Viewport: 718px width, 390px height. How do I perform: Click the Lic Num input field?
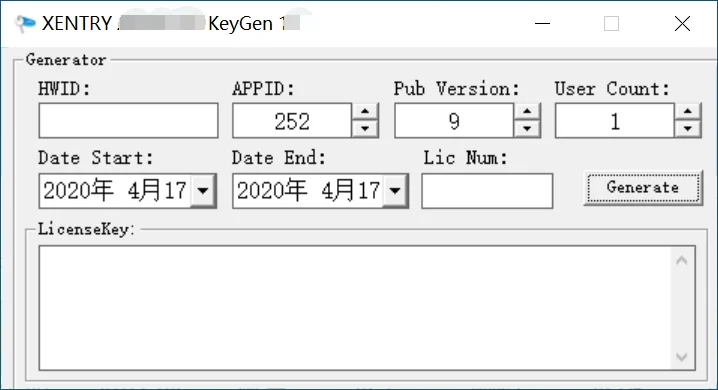pos(487,190)
